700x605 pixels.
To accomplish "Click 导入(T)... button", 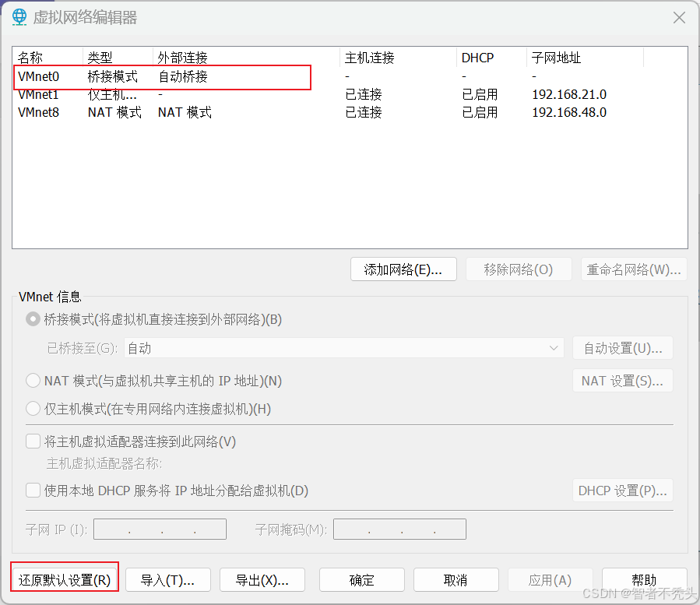I will (x=168, y=579).
